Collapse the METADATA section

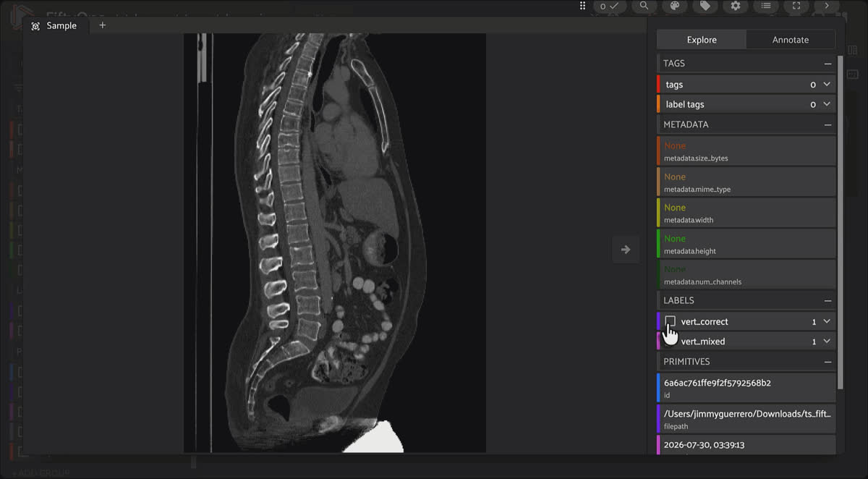827,124
